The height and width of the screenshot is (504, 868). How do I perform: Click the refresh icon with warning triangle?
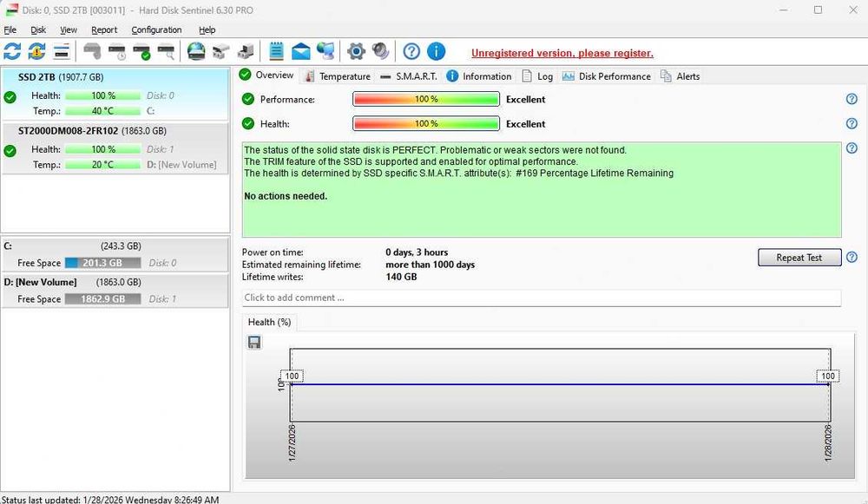coord(36,51)
